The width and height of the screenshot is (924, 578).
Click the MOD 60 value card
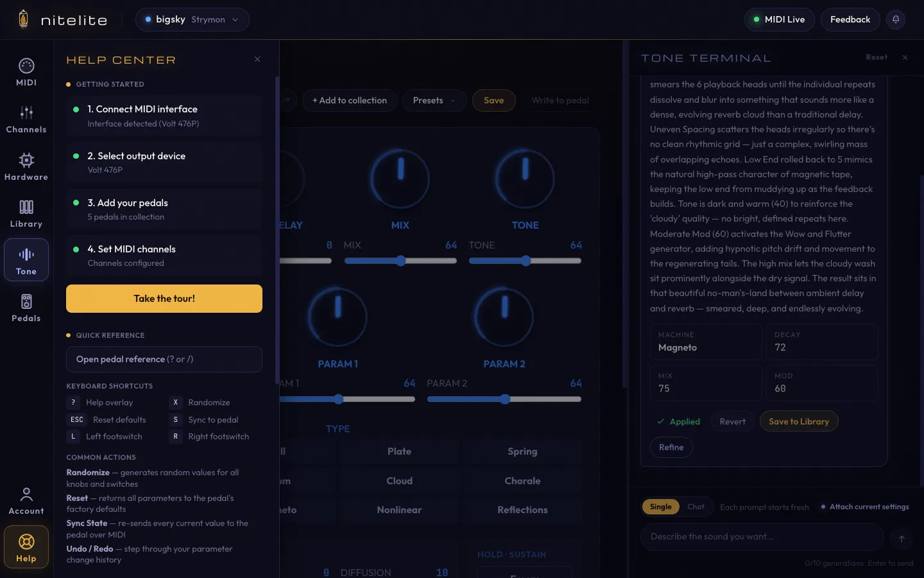point(822,383)
